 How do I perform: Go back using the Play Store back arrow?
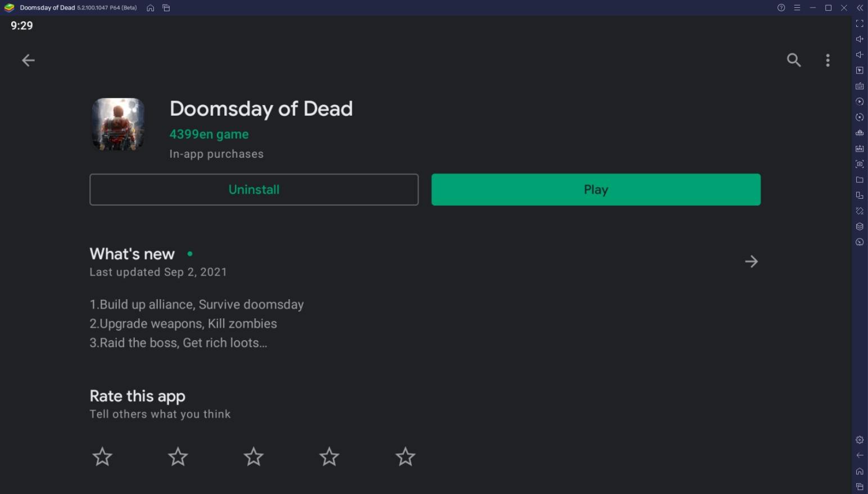pos(28,60)
